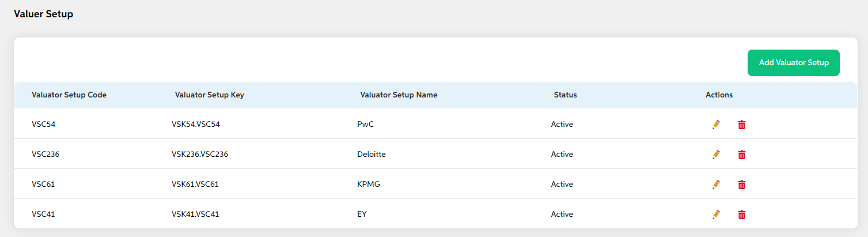This screenshot has height=237, width=868.
Task: Select Active status in Deloitte row
Action: [x=562, y=154]
